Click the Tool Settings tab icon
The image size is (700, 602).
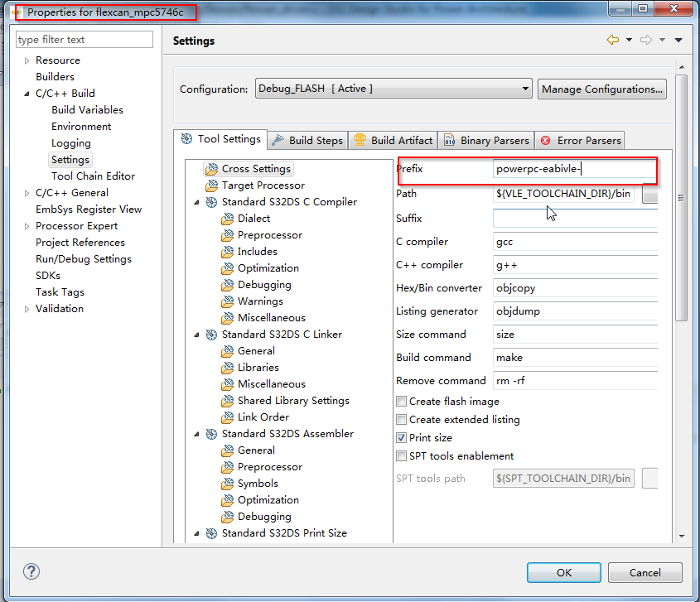pyautogui.click(x=186, y=139)
